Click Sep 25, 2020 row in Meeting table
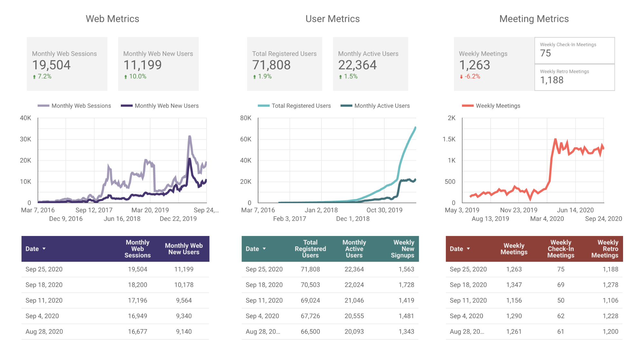644x343 pixels. tap(534, 269)
